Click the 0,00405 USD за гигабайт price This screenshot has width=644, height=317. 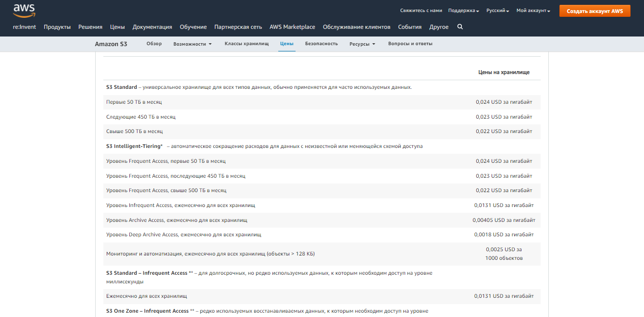[504, 220]
